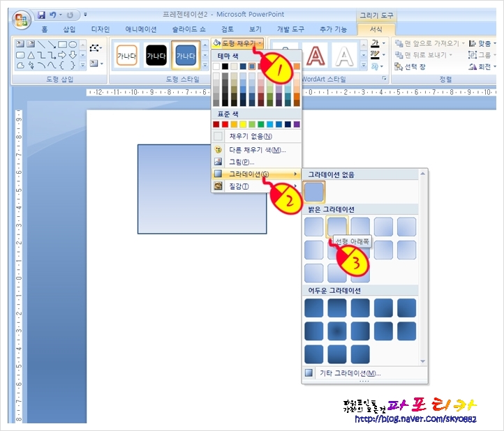Choose the arrow line shape

point(52,45)
